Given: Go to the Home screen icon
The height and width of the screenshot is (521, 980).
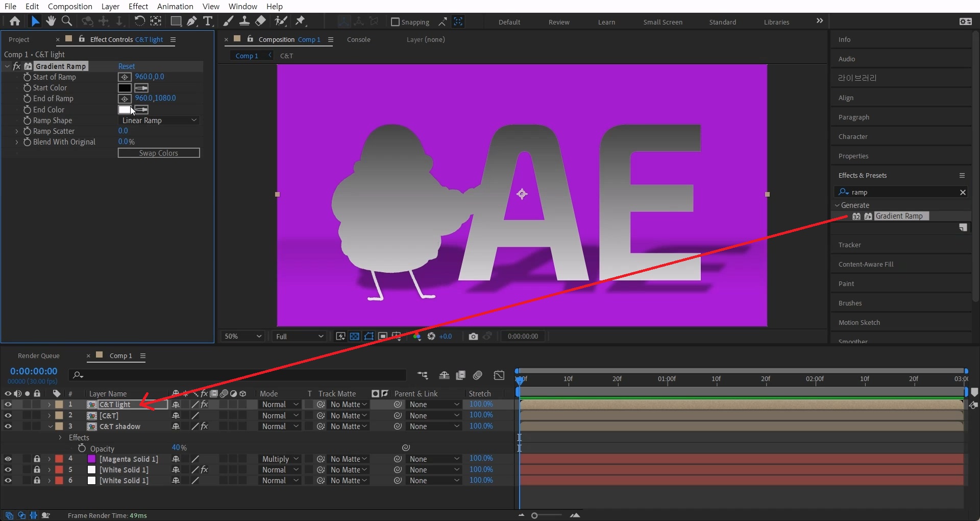Looking at the screenshot, I should [15, 21].
